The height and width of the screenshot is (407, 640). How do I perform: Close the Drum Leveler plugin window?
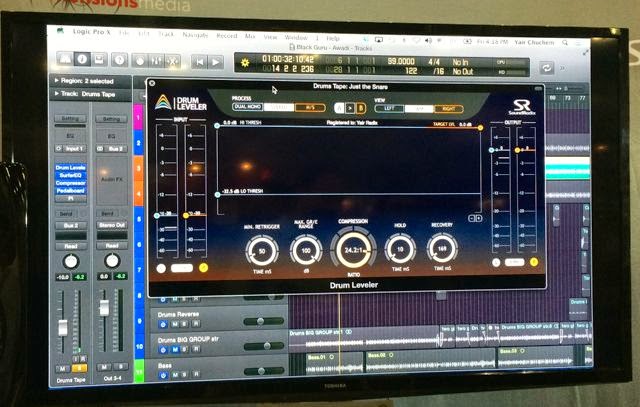click(152, 83)
